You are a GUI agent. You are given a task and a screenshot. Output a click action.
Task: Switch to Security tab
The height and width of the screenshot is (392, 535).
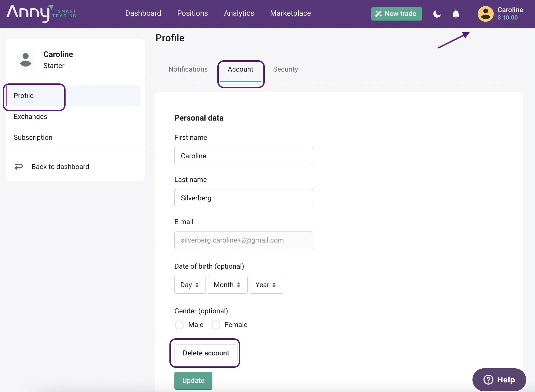(x=285, y=69)
